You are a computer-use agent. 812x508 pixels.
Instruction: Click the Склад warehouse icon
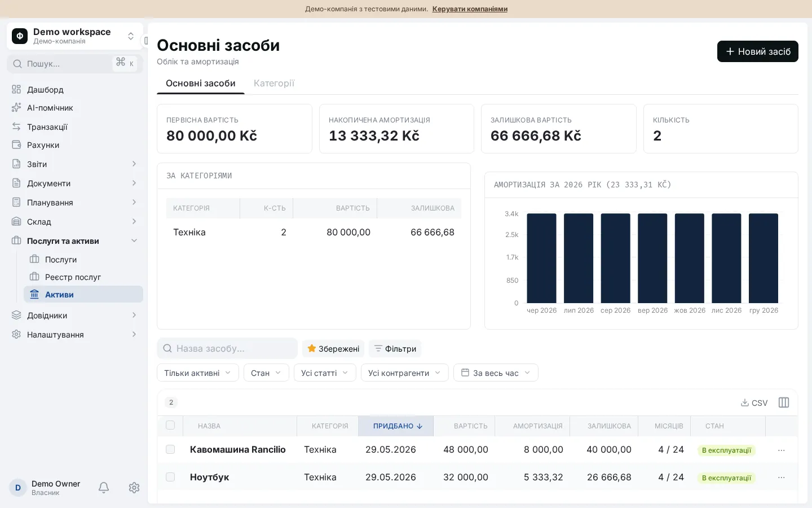(x=16, y=222)
